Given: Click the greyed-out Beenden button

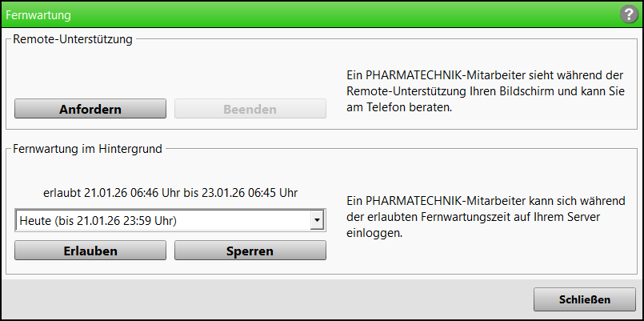Looking at the screenshot, I should coord(250,109).
